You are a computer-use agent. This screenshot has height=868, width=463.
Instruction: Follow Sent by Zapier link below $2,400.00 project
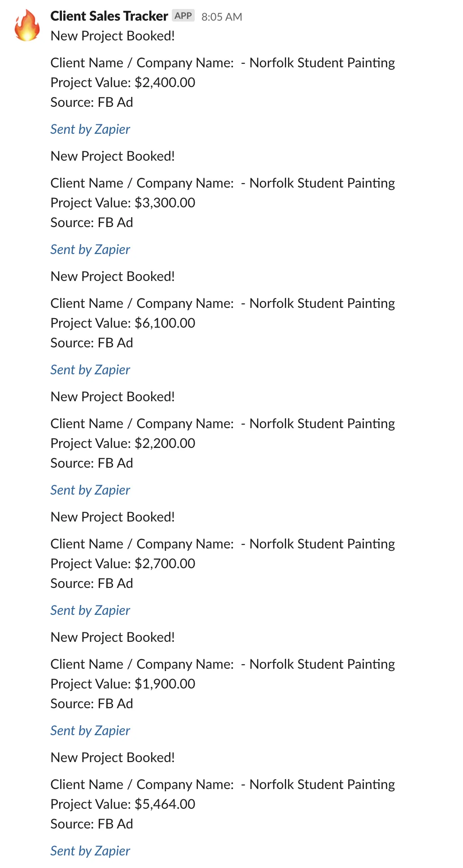(90, 129)
